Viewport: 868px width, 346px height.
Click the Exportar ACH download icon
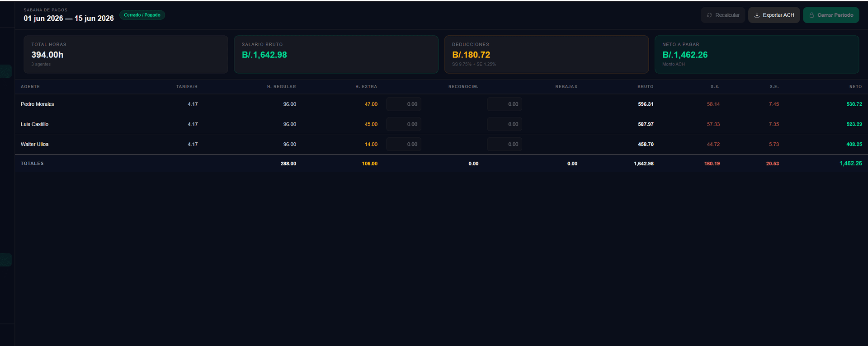pyautogui.click(x=757, y=15)
